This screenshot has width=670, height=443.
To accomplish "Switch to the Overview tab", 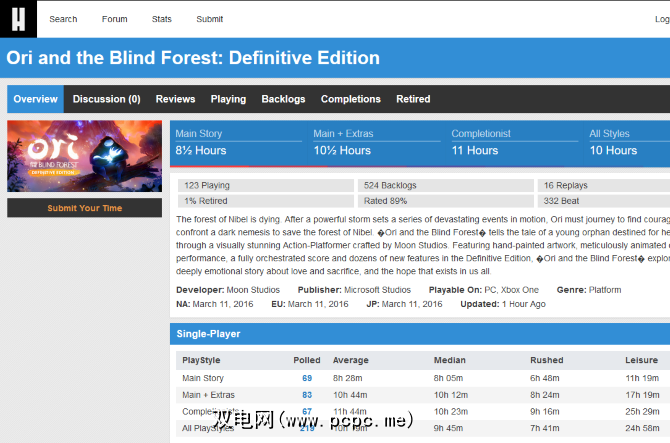I will [35, 99].
